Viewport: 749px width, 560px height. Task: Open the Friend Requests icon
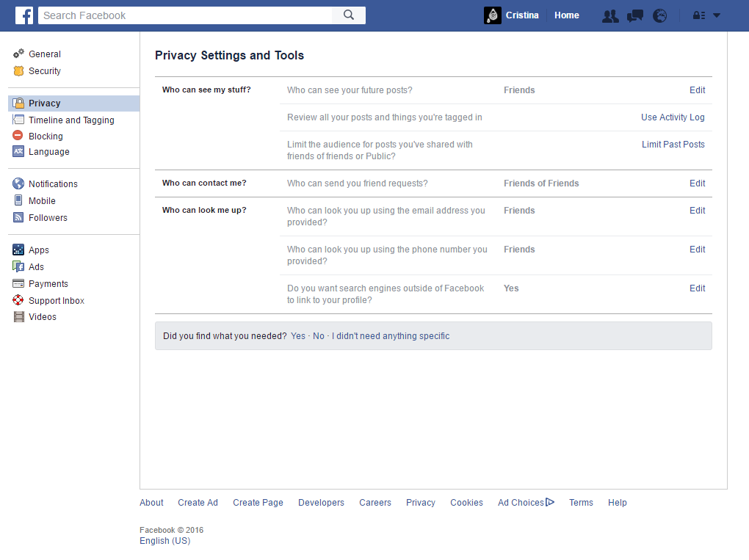[610, 15]
